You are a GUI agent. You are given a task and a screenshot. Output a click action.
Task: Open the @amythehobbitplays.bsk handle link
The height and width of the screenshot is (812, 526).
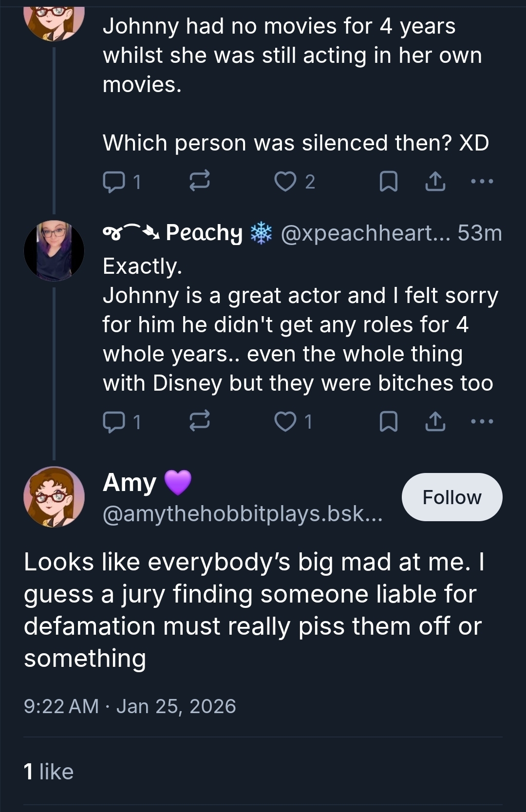tap(242, 514)
